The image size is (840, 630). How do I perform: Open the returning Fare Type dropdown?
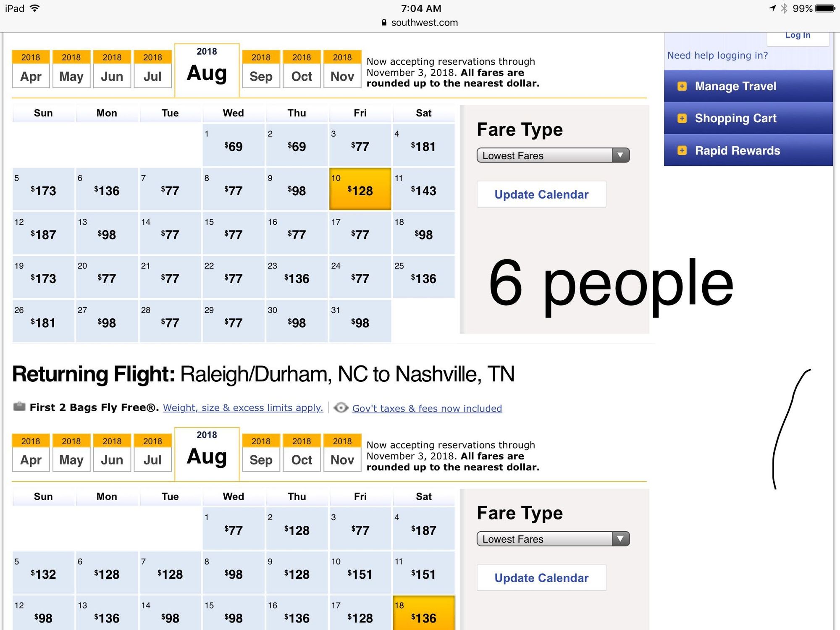point(553,539)
